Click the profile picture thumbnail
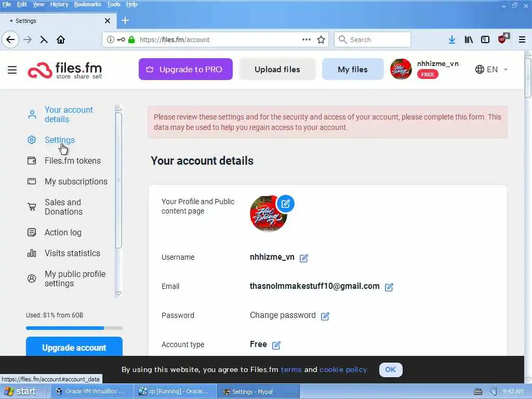Viewport: 532px width, 399px height. [268, 214]
